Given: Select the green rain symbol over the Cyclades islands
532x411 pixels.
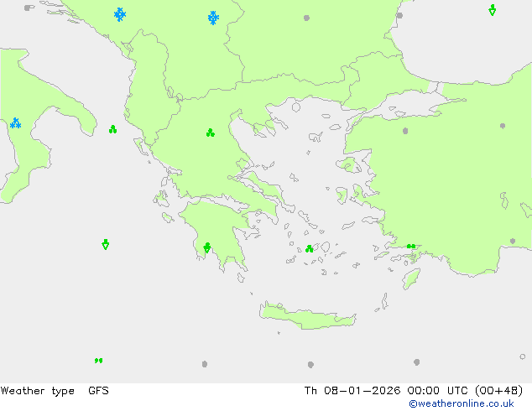Looking at the screenshot, I should point(309,249).
